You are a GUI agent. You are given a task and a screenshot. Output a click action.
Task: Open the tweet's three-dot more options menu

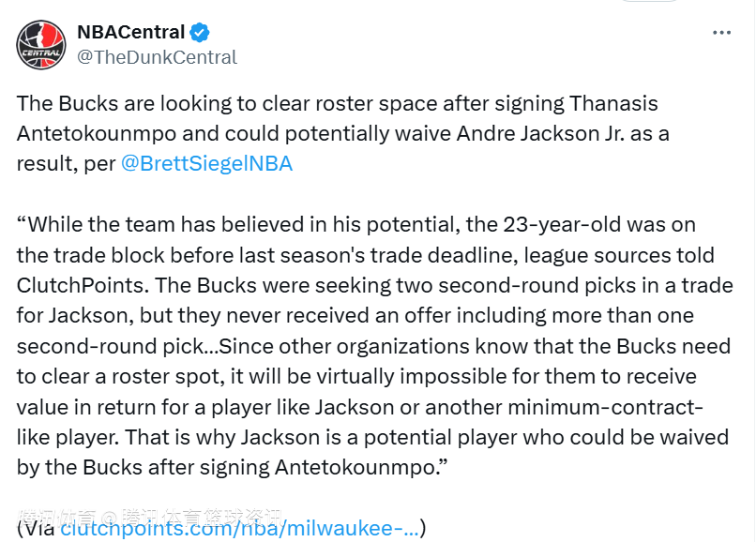point(721,32)
